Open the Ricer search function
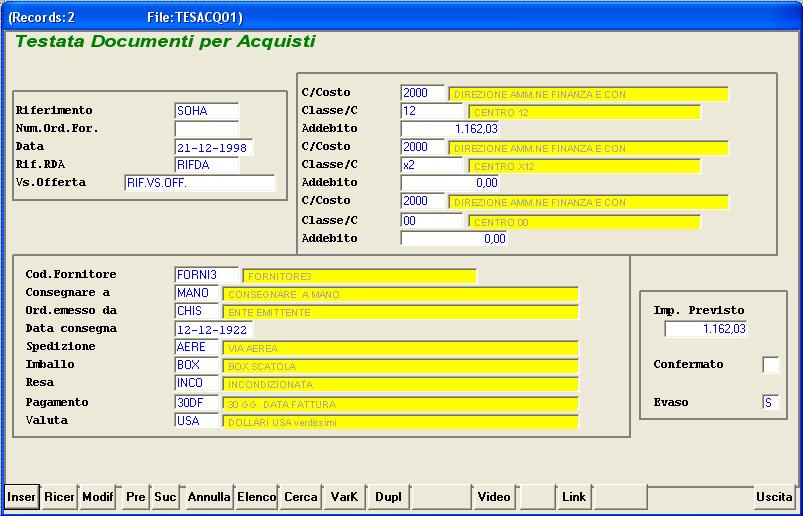This screenshot has width=803, height=516. (x=59, y=497)
